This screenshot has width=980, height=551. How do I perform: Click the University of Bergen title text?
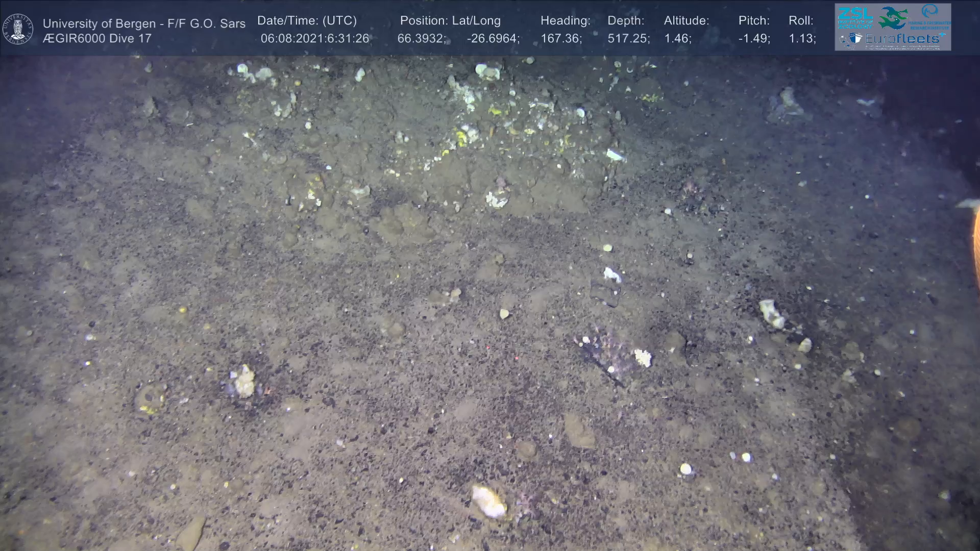144,23
